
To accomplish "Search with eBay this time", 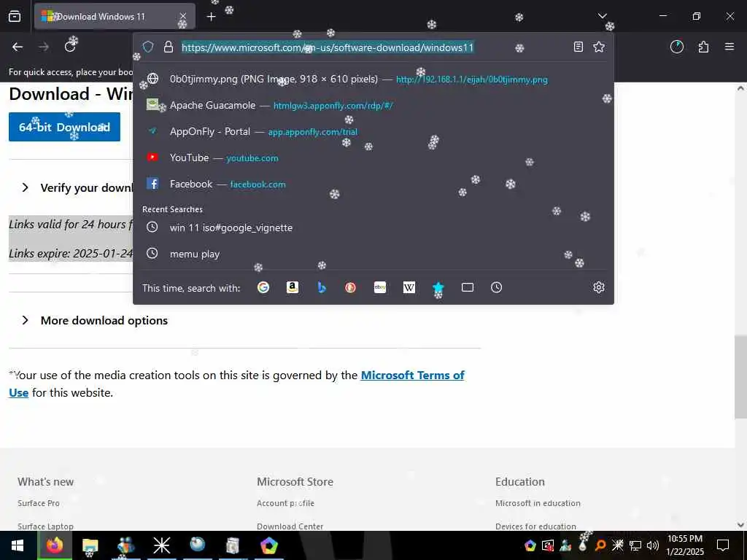I will (x=379, y=287).
